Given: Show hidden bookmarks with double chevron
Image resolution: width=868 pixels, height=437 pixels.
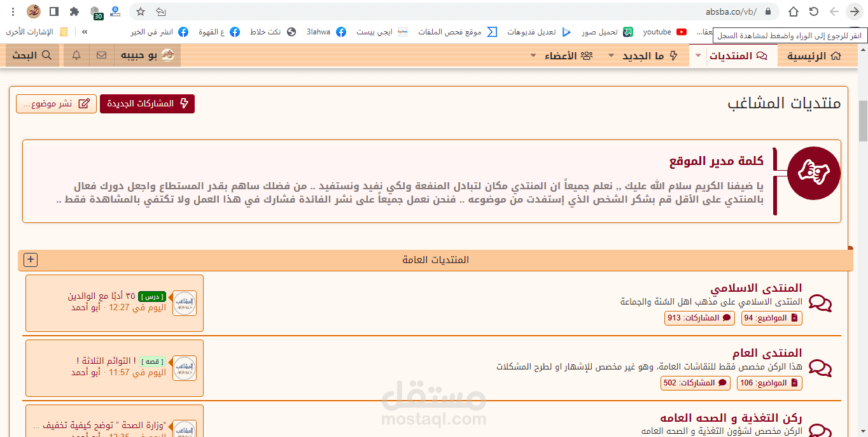Looking at the screenshot, I should pos(85,32).
